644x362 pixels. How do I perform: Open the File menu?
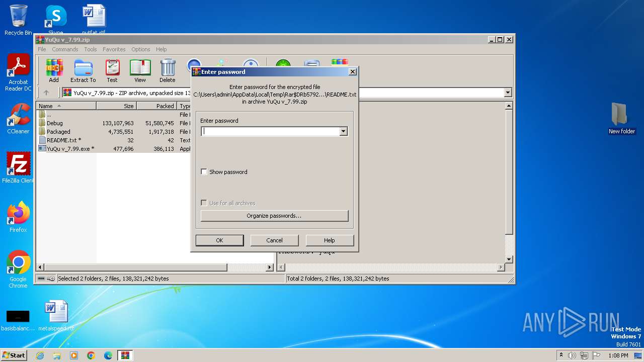coord(42,49)
